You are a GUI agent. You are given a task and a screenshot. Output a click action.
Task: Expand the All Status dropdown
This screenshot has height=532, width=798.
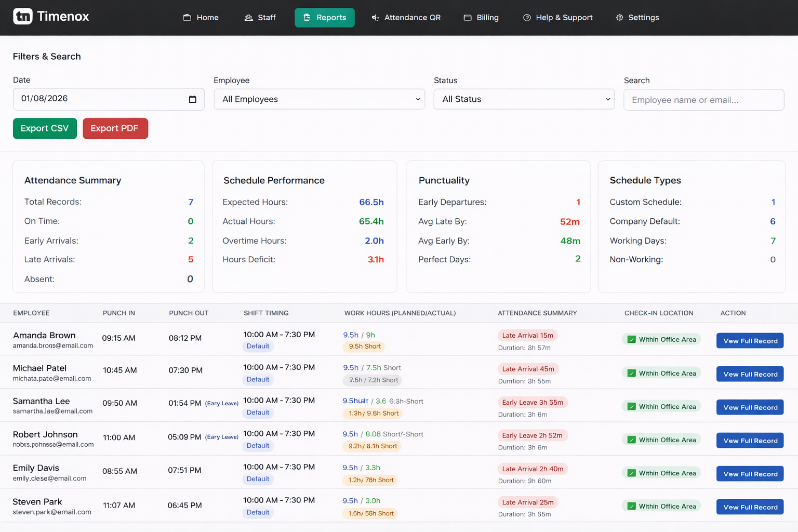click(524, 99)
